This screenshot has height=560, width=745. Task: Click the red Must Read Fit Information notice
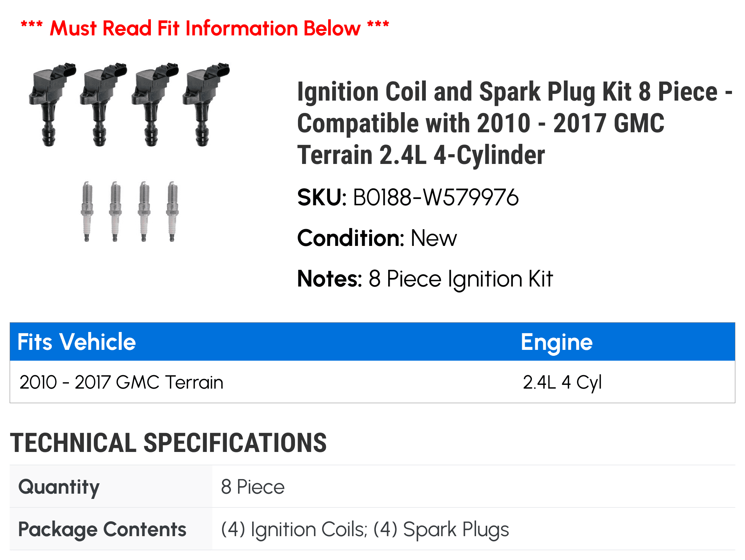pos(205,28)
